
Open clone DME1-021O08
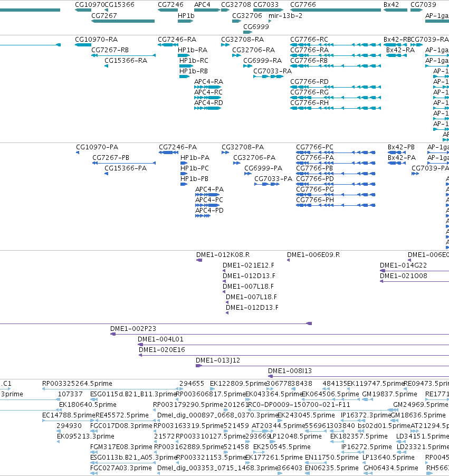(404, 276)
